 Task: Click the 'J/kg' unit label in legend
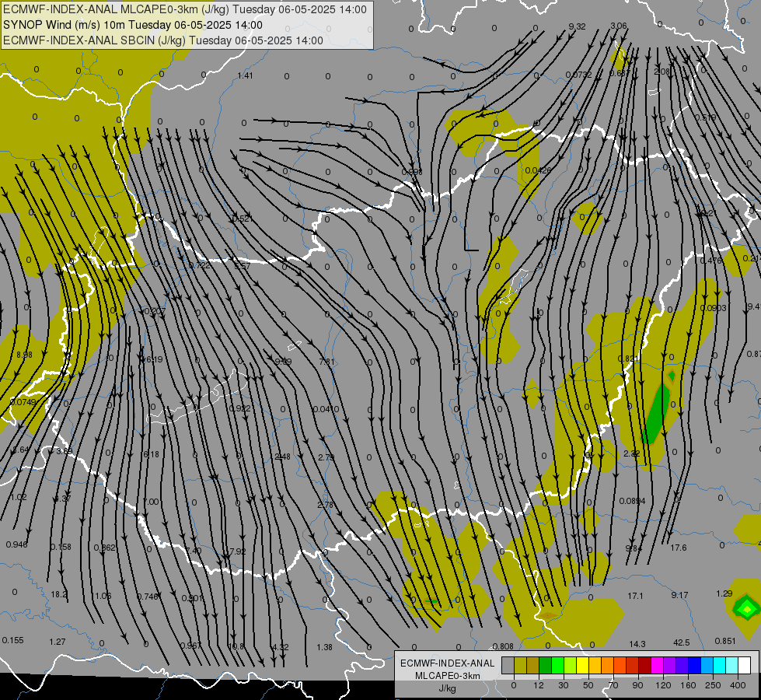point(447,688)
